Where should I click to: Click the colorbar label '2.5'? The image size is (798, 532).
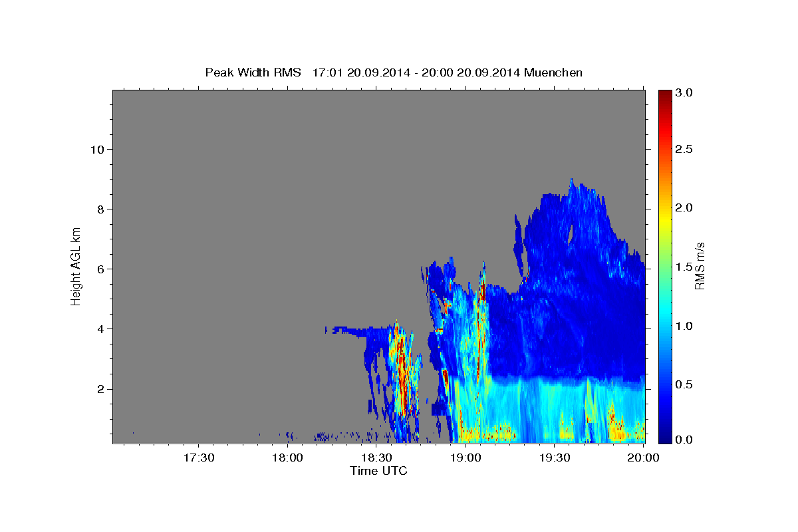pyautogui.click(x=684, y=150)
